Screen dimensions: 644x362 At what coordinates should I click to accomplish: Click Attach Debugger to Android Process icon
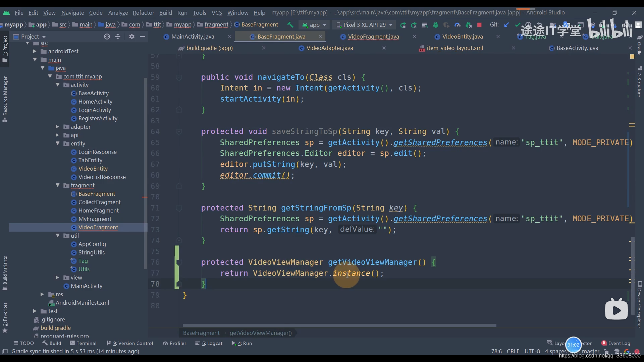coord(469,25)
